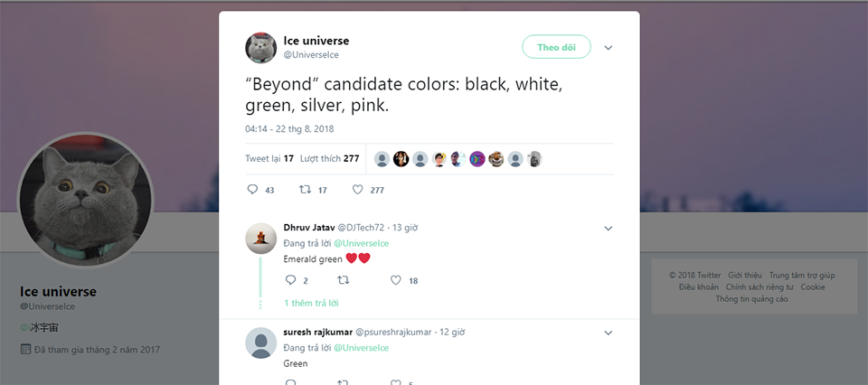Expand options chevron on Dhruv Jatav's reply
868x385 pixels.
click(609, 229)
